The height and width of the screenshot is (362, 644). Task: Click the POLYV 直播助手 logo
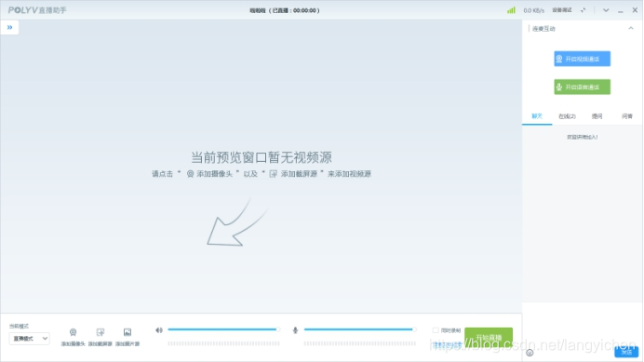click(37, 10)
